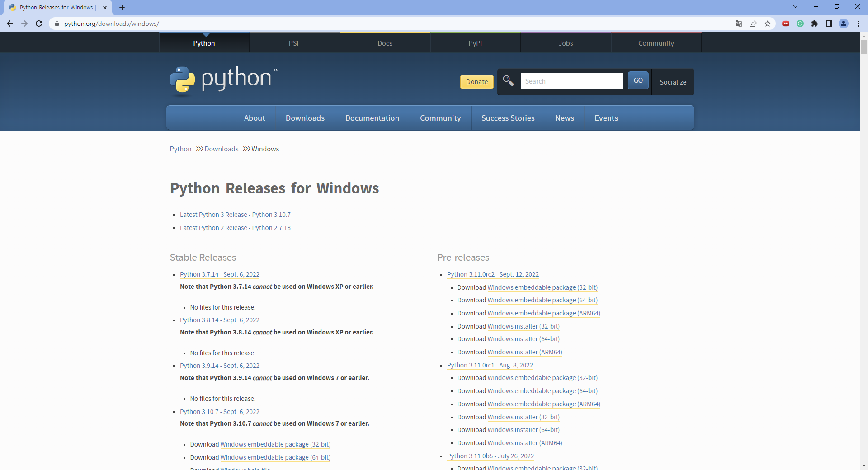868x470 pixels.
Task: Click the share page icon
Action: pyautogui.click(x=753, y=23)
